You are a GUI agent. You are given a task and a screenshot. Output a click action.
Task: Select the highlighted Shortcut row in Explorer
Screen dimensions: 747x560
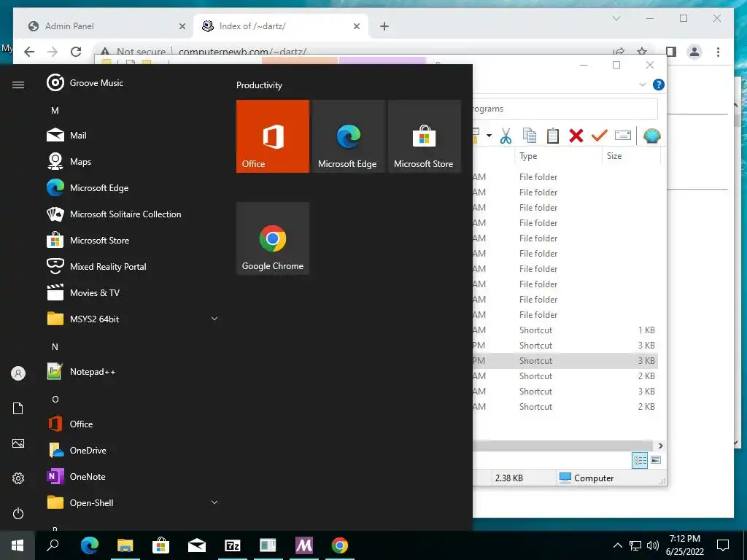565,361
